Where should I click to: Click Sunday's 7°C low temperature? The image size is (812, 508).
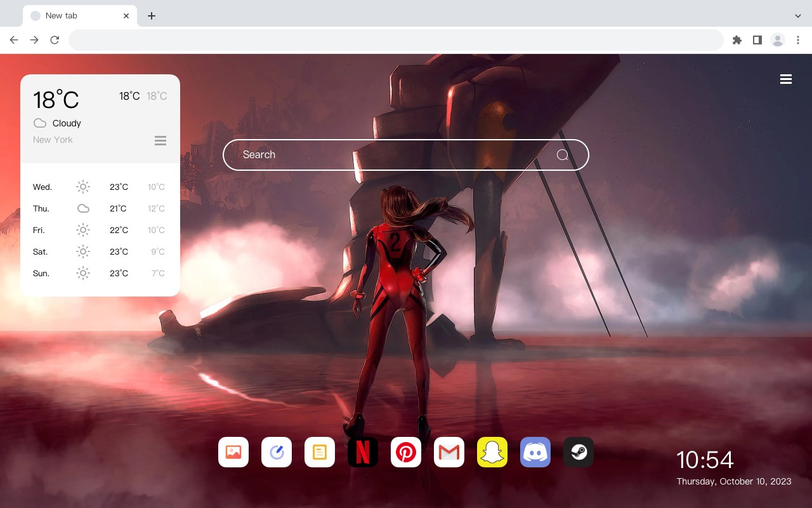tap(158, 273)
